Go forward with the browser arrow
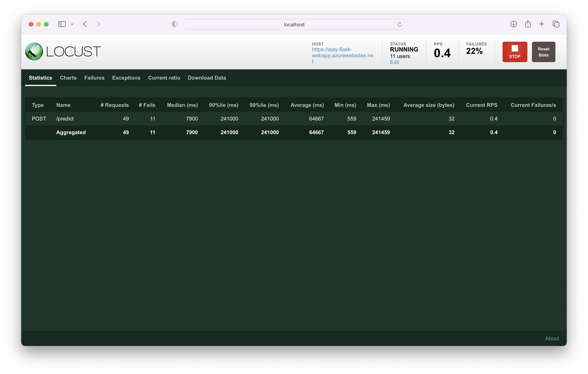588x374 pixels. point(98,24)
